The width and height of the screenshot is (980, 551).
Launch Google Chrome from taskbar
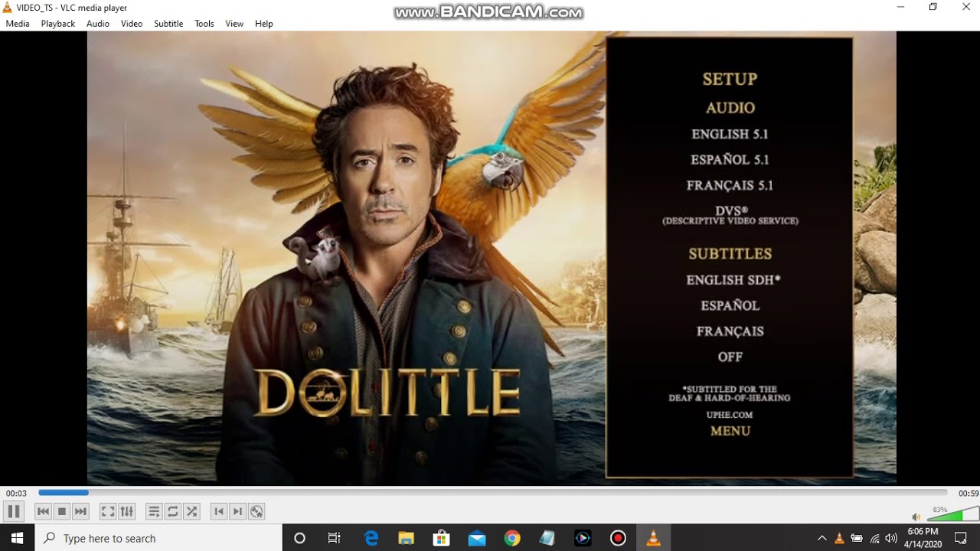tap(512, 538)
